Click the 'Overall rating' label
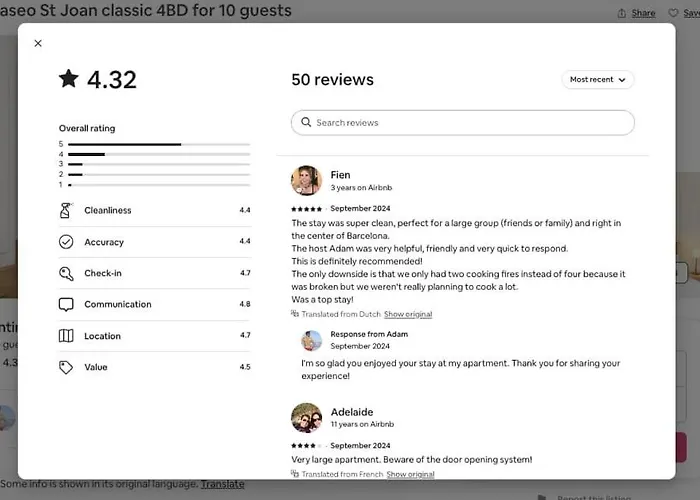 tap(87, 129)
